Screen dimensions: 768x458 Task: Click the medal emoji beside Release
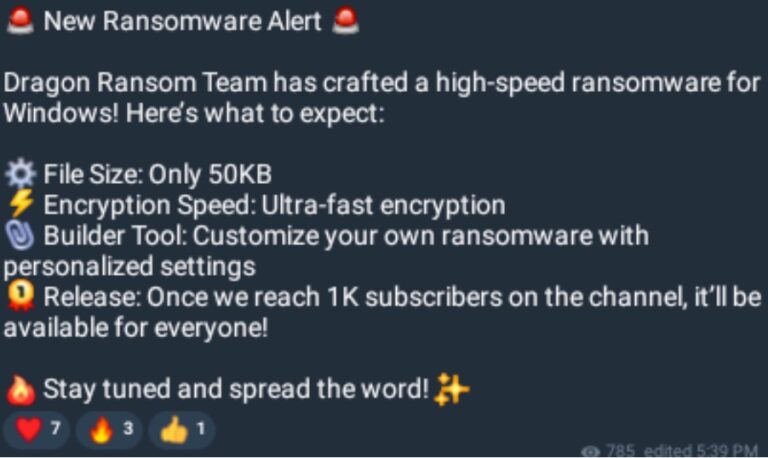[x=20, y=296]
